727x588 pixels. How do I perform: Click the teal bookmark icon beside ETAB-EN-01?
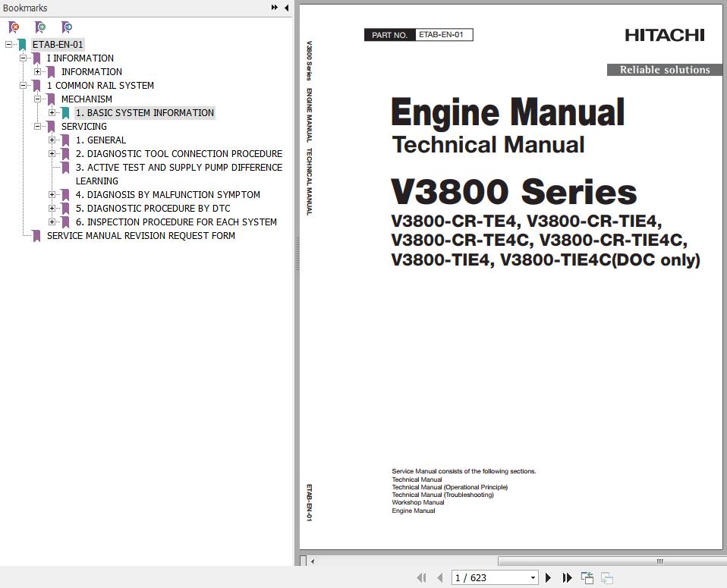[22, 45]
